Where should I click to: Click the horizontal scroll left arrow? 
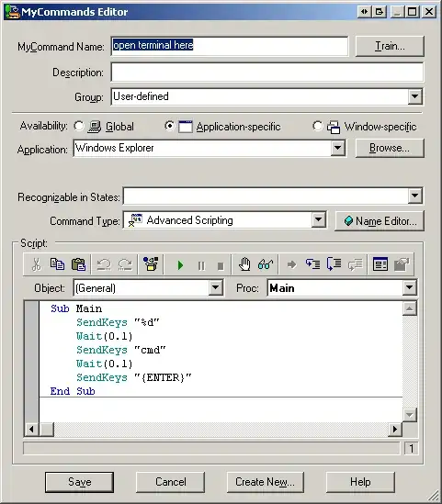tap(31, 429)
